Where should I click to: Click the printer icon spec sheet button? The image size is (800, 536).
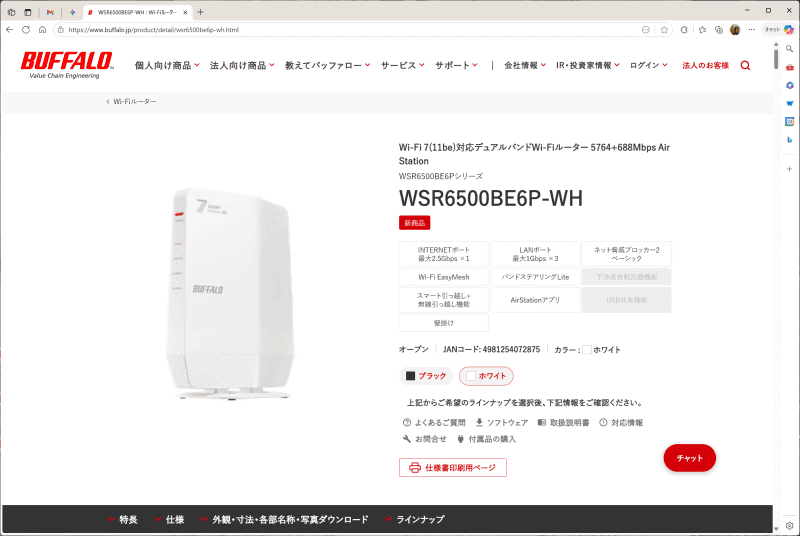coord(453,468)
